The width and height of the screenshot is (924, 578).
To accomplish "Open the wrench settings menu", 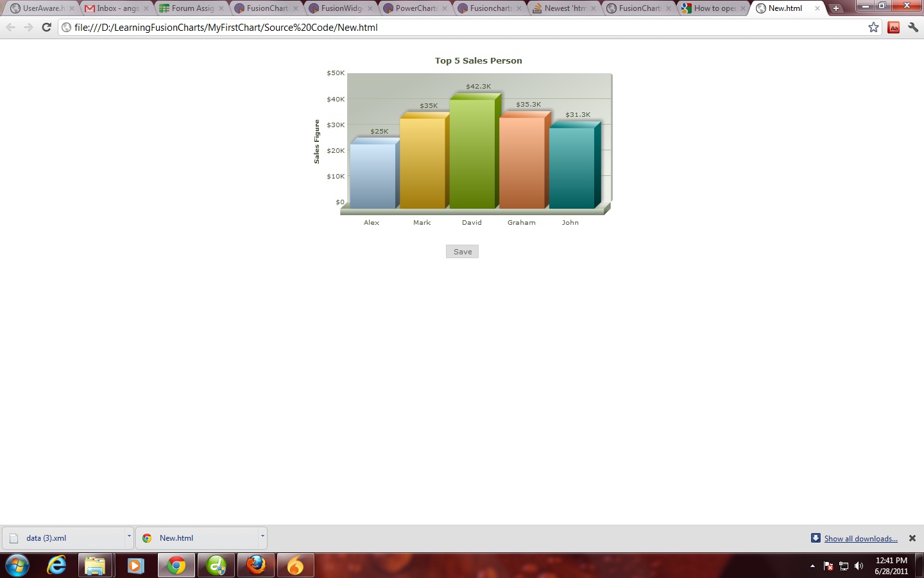I will tap(912, 27).
